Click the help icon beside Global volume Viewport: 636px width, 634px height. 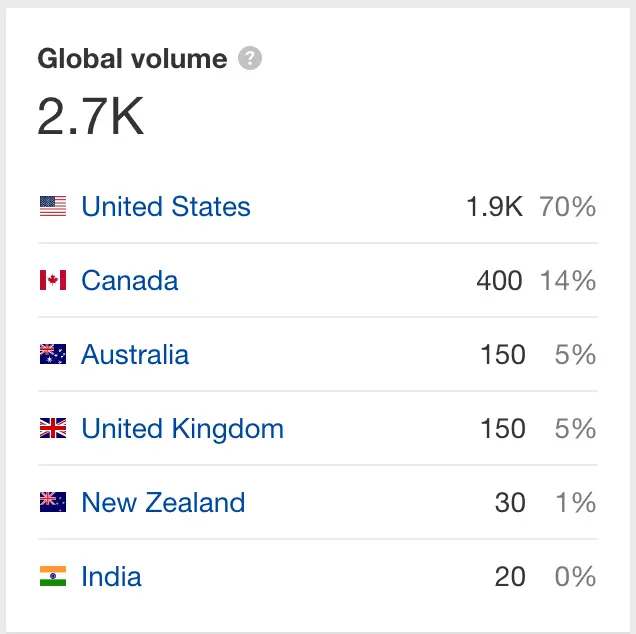pyautogui.click(x=251, y=59)
